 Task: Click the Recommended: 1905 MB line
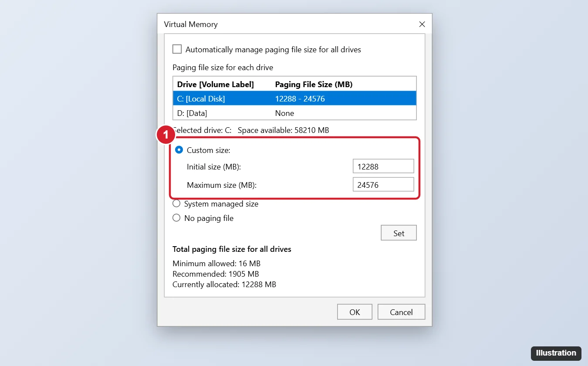click(x=216, y=274)
